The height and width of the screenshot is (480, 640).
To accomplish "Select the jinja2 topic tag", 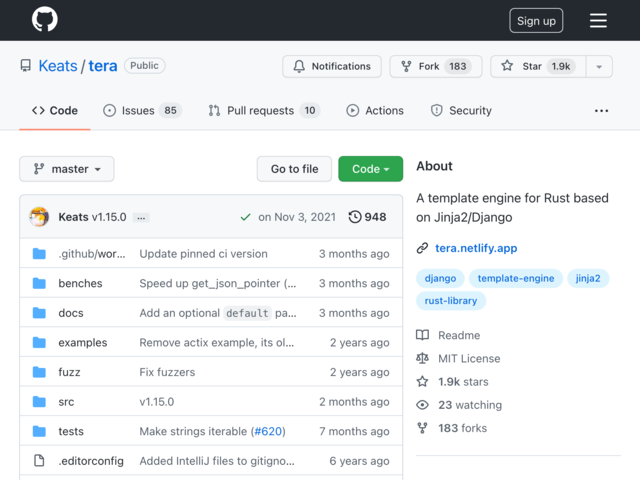I will 588,278.
